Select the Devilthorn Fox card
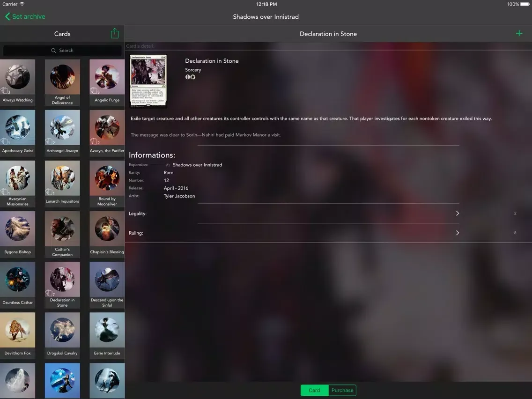Screen dimensions: 532x399 coord(18,335)
